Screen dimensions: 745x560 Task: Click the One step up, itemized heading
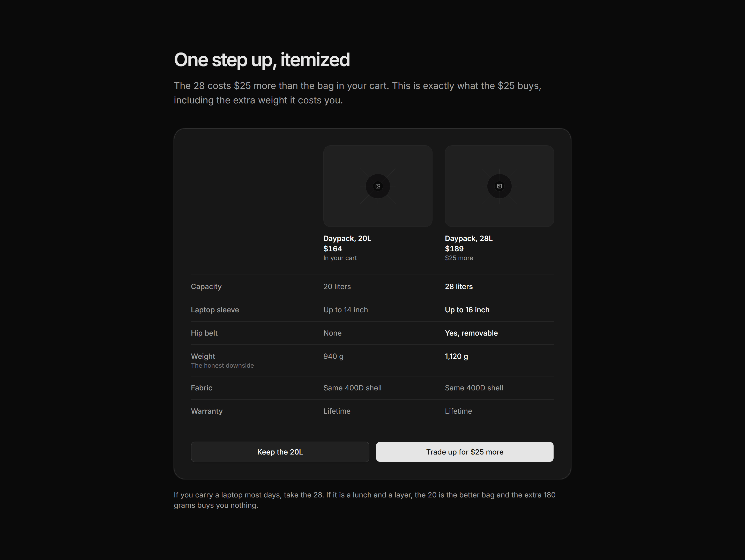(x=262, y=60)
